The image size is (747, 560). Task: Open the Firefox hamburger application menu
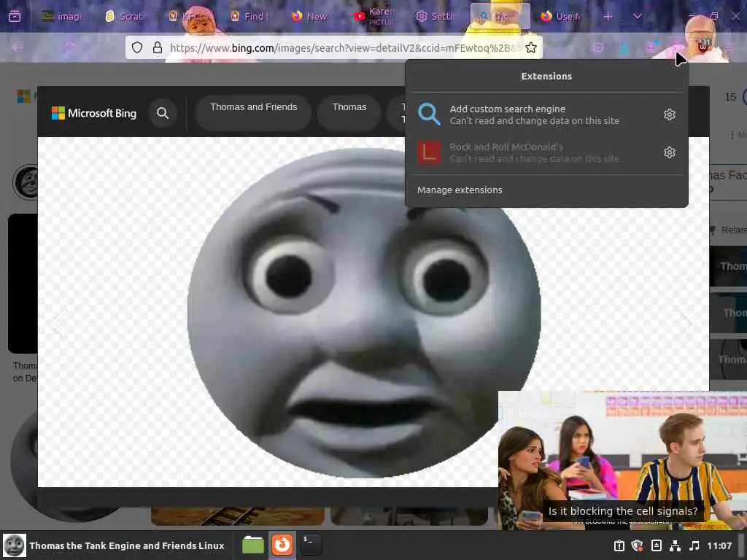(x=729, y=47)
